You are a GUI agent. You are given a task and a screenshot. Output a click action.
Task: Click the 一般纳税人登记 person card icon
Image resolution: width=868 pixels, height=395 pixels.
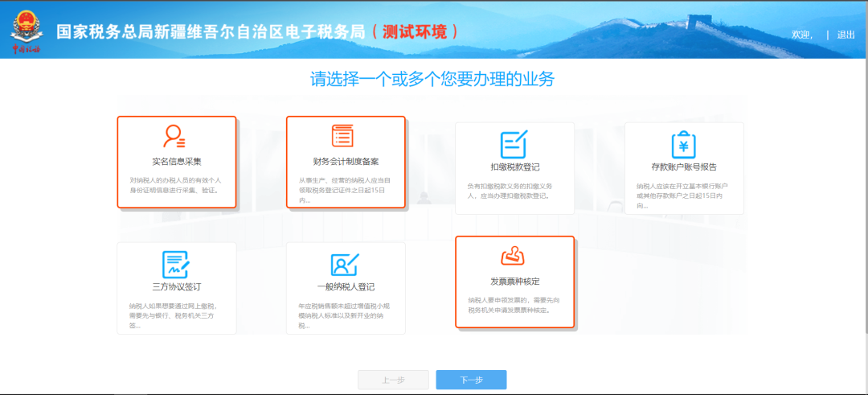[345, 265]
